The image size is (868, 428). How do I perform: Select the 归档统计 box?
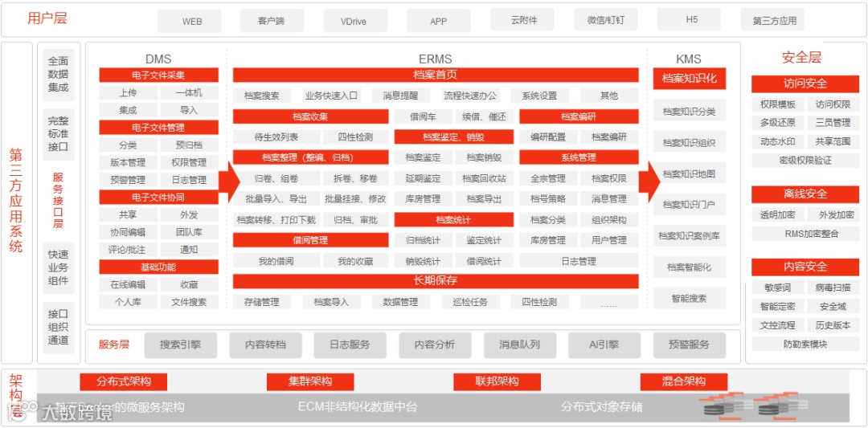pyautogui.click(x=424, y=241)
